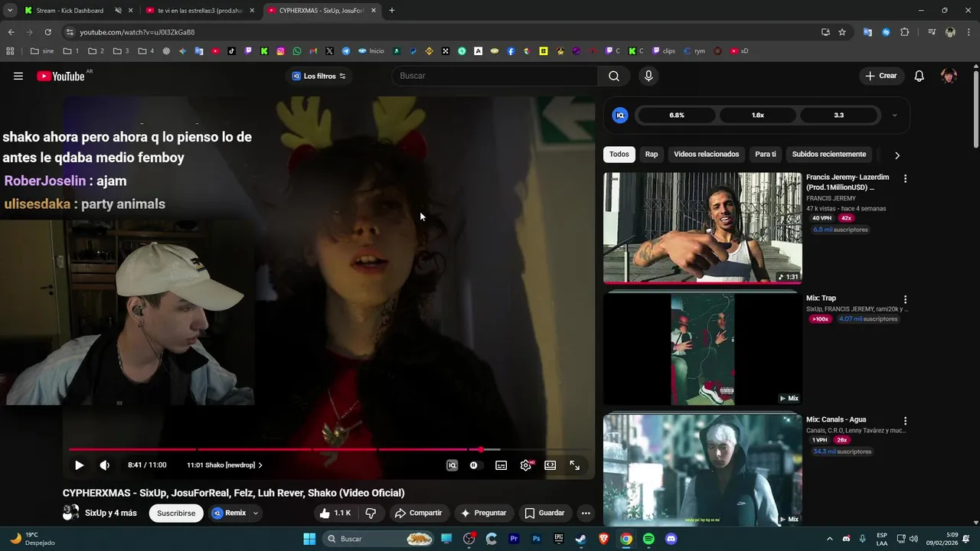Open video player settings gear
The image size is (980, 551).
point(525,465)
